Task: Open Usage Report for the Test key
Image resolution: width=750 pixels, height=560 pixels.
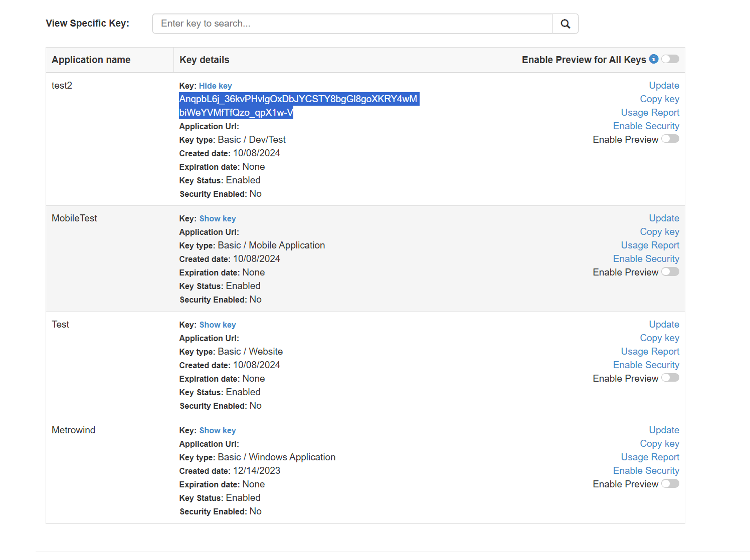Action: [650, 352]
